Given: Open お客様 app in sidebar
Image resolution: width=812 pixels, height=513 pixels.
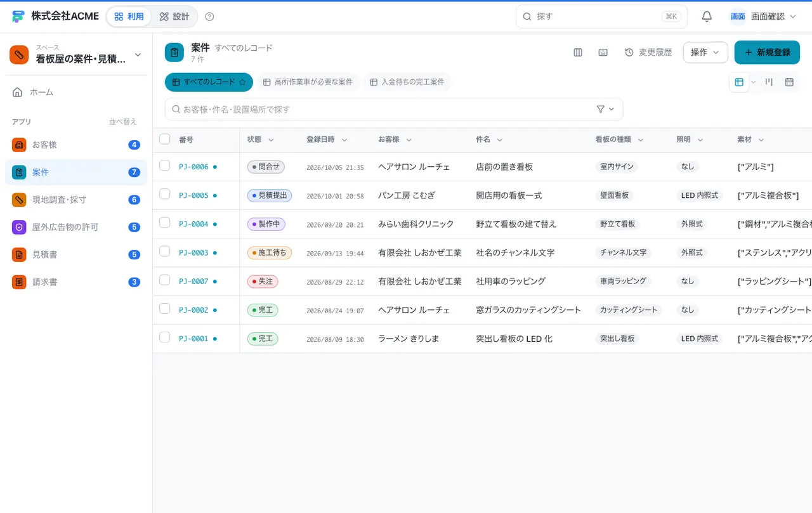Looking at the screenshot, I should [76, 145].
